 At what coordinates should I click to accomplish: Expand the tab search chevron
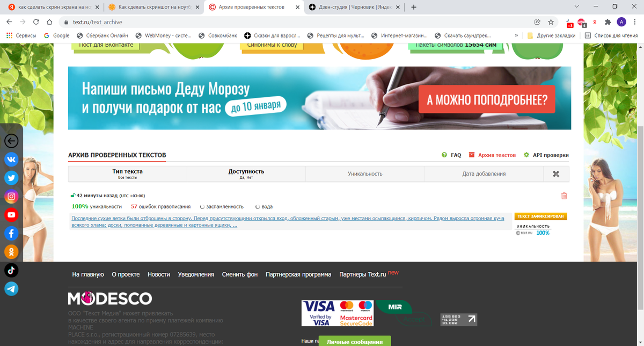pos(576,6)
